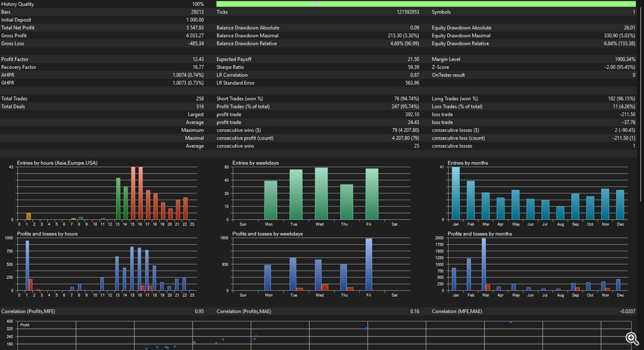Screen dimensions: 644x350
Task: Click the Long Trades (won %) value
Action: tap(621, 99)
